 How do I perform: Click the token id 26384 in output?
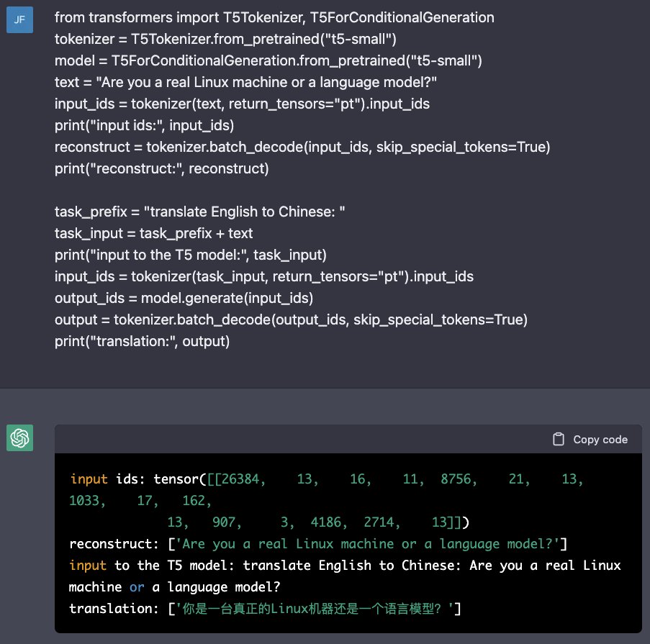[x=240, y=479]
